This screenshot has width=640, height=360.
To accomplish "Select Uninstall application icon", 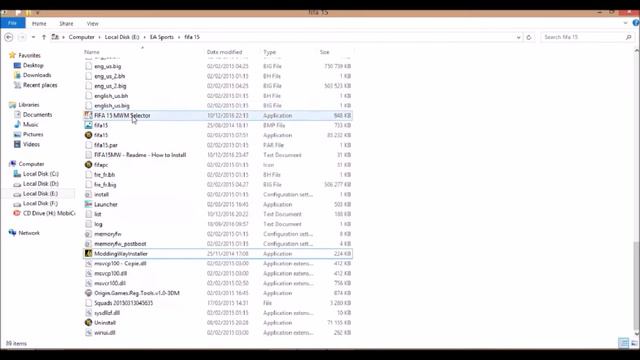I will (x=88, y=322).
